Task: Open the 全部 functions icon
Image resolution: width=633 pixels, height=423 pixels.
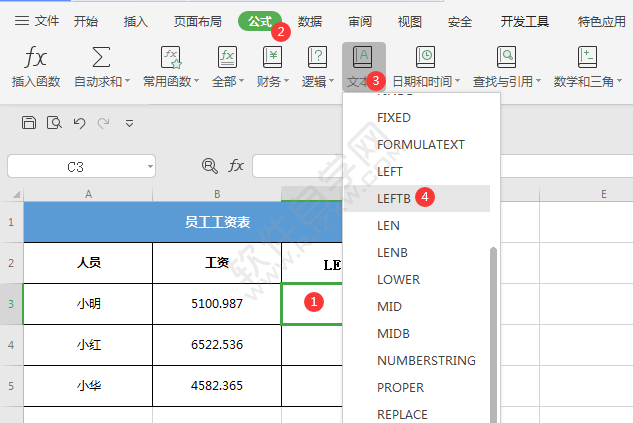Action: coord(227,57)
